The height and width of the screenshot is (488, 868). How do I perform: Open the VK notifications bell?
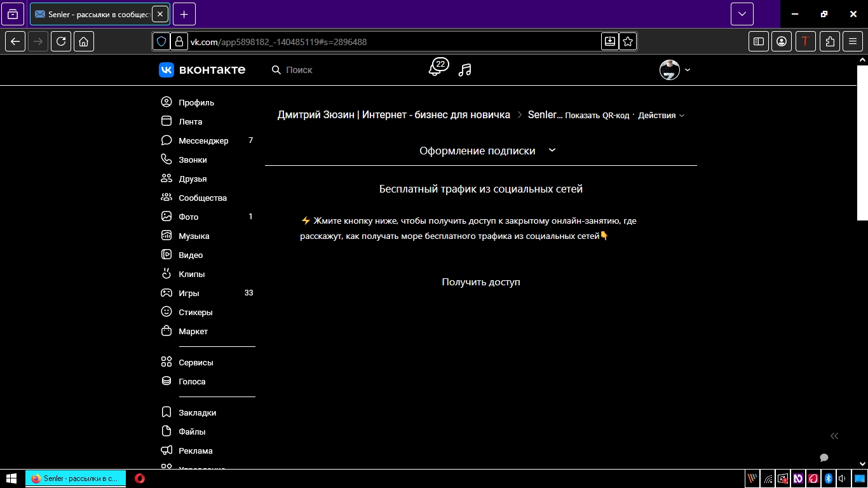tap(436, 69)
